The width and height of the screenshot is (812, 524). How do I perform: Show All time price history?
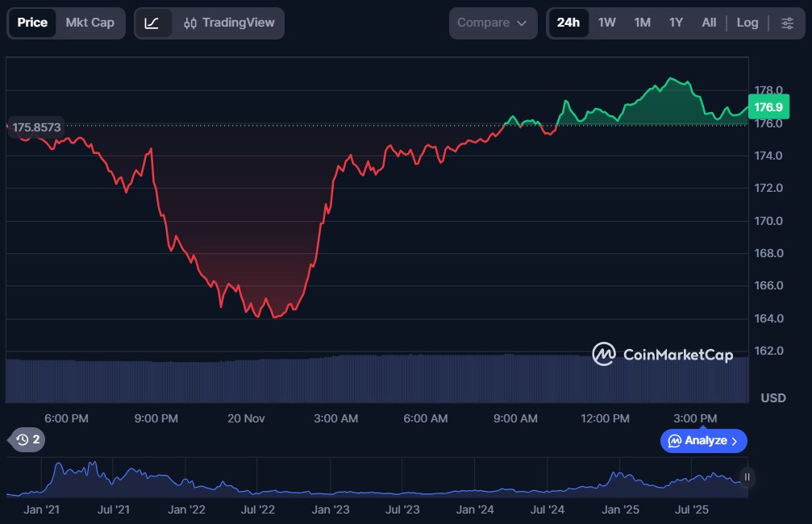tap(709, 23)
